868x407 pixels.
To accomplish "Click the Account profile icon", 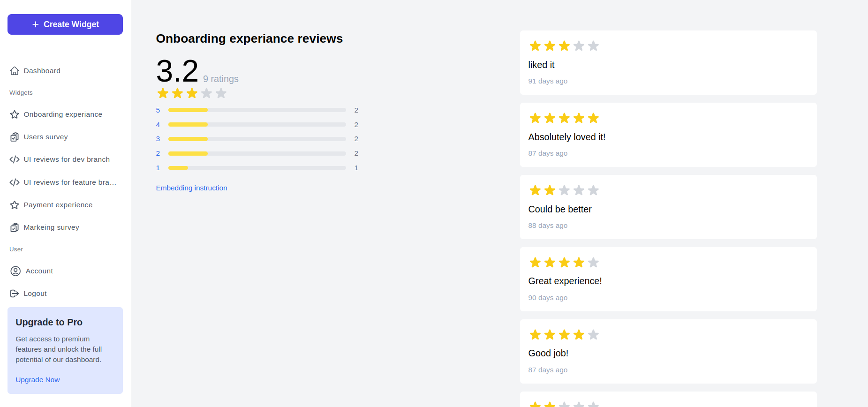I will tap(15, 271).
